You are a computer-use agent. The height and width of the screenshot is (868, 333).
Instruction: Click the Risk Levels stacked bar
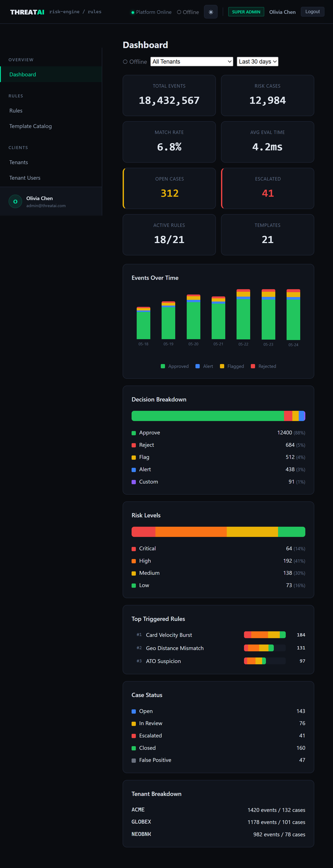tap(218, 532)
